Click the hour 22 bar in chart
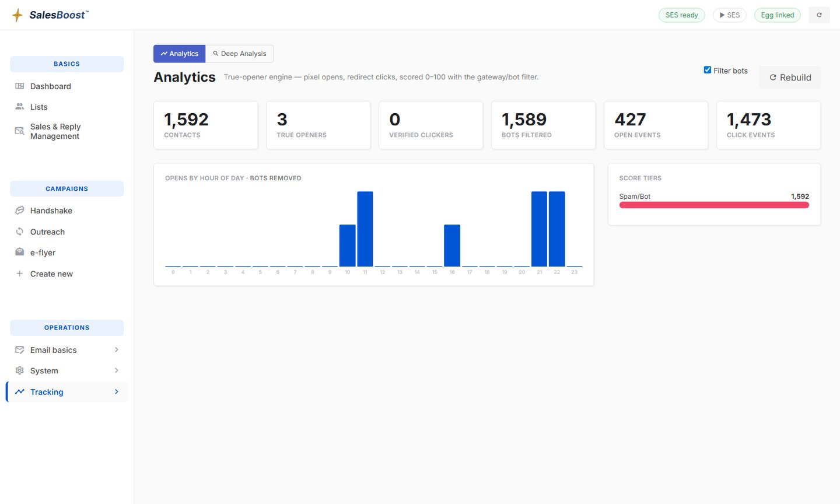Viewport: 840px width, 504px height. [557, 229]
